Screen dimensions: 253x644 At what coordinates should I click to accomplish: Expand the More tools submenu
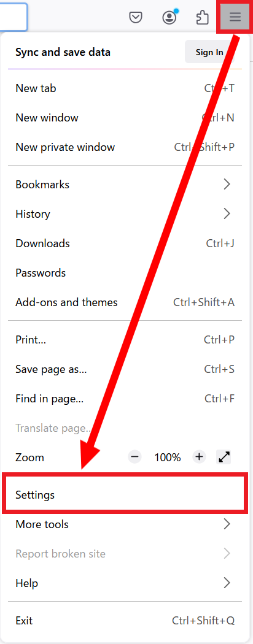pyautogui.click(x=125, y=524)
